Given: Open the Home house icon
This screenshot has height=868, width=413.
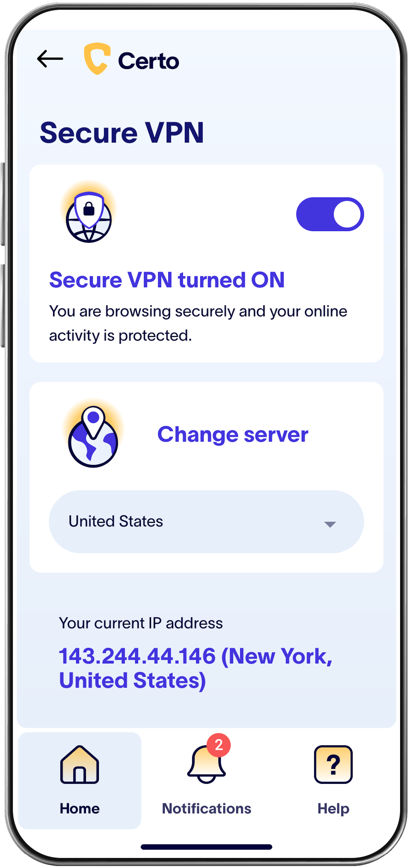Looking at the screenshot, I should 80,765.
